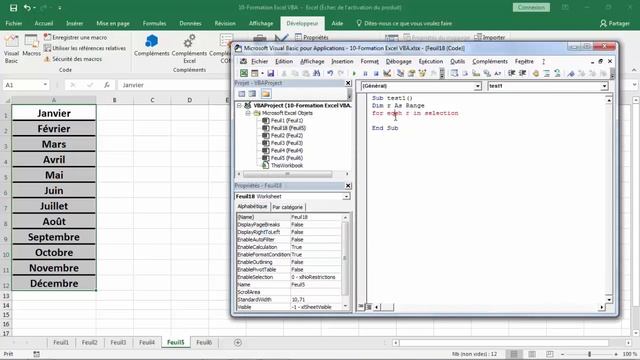640x360 pixels.
Task: Switch to Données ribbon tab in Excel
Action: (x=190, y=23)
